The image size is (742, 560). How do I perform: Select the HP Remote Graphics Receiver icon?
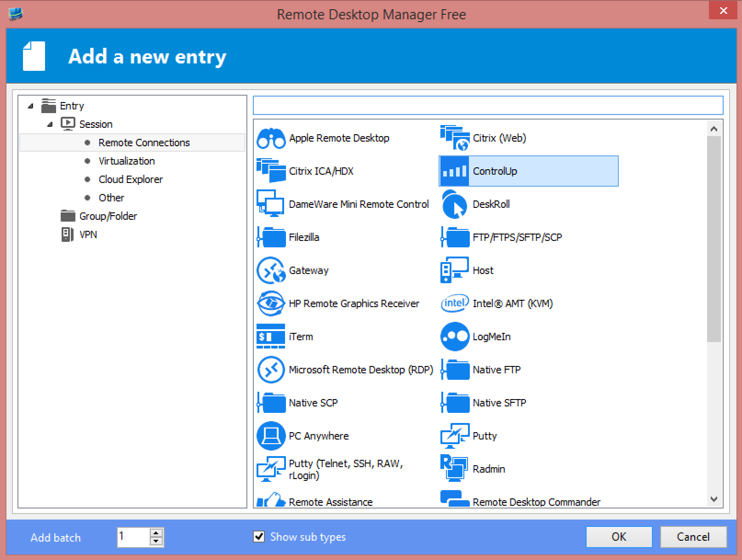271,303
